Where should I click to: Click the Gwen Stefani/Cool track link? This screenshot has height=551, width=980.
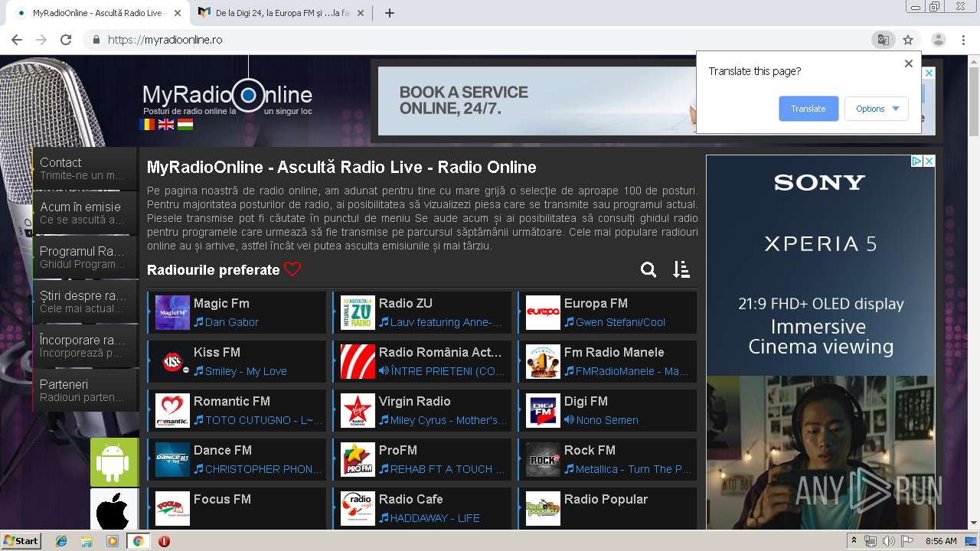620,322
